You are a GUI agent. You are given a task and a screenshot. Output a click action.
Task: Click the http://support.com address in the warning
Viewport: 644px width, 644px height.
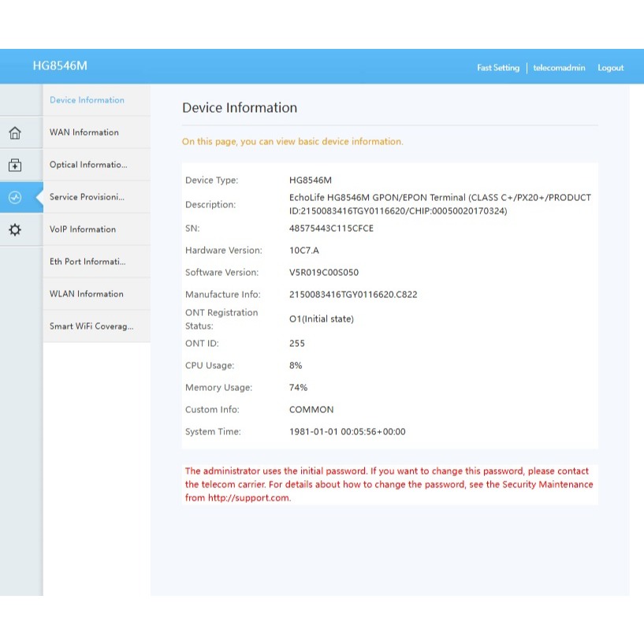pos(248,497)
